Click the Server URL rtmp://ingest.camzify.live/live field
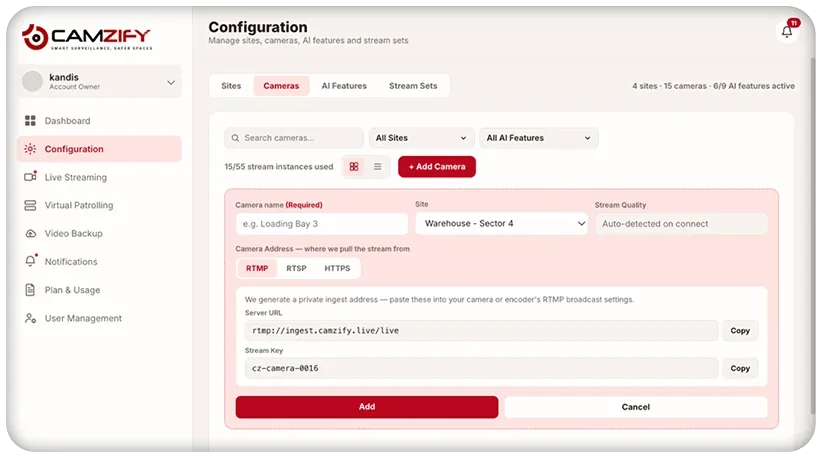821x462 pixels. click(x=481, y=331)
